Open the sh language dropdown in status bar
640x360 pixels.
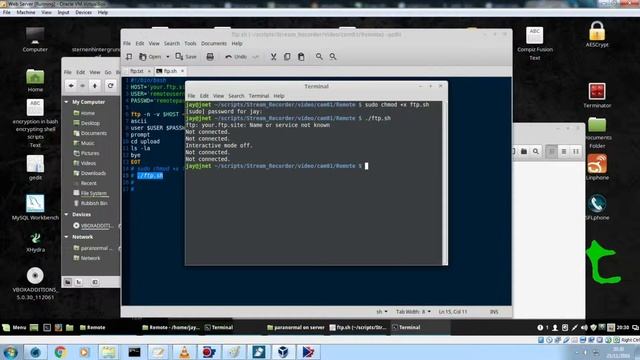(x=382, y=311)
